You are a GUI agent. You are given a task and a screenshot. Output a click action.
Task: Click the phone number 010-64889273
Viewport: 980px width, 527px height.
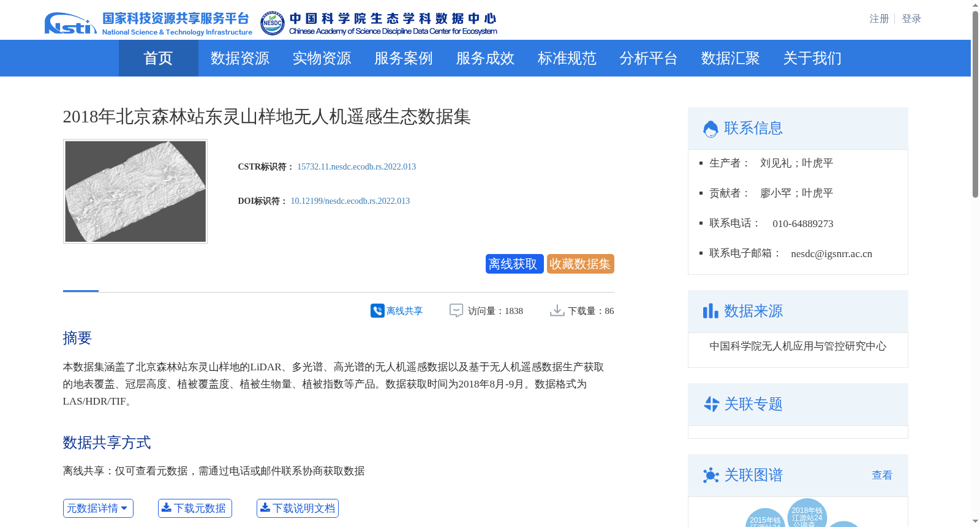pos(803,223)
